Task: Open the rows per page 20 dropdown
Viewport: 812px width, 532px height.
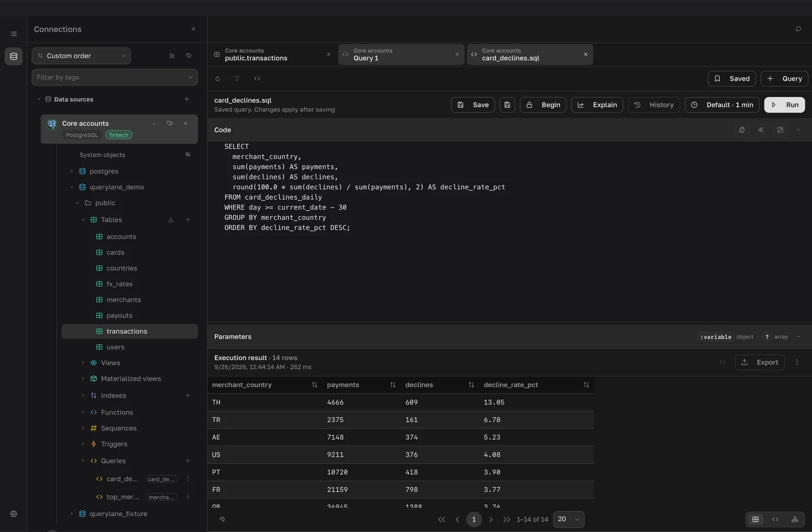Action: 568,519
